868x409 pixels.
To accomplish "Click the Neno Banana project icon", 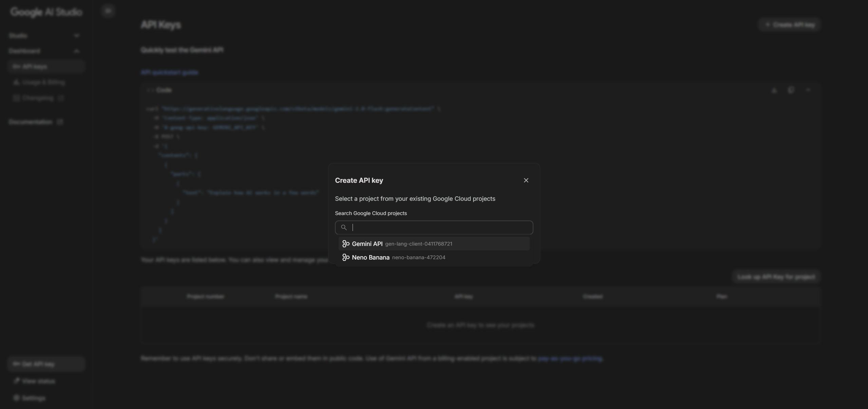I will point(345,257).
